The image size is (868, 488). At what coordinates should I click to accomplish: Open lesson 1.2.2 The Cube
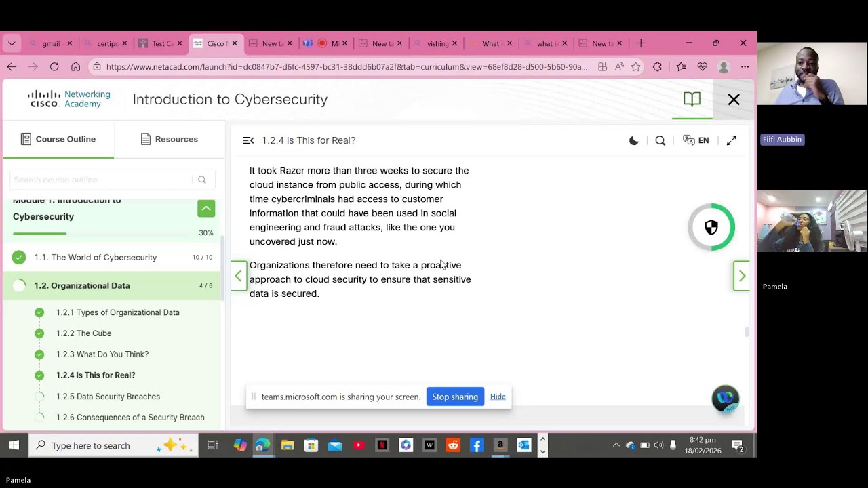[x=84, y=333]
